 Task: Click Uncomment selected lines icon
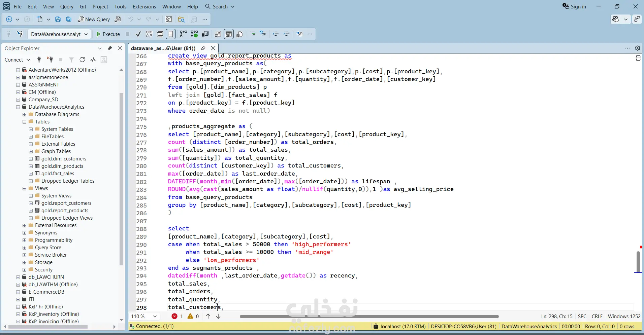click(x=263, y=34)
